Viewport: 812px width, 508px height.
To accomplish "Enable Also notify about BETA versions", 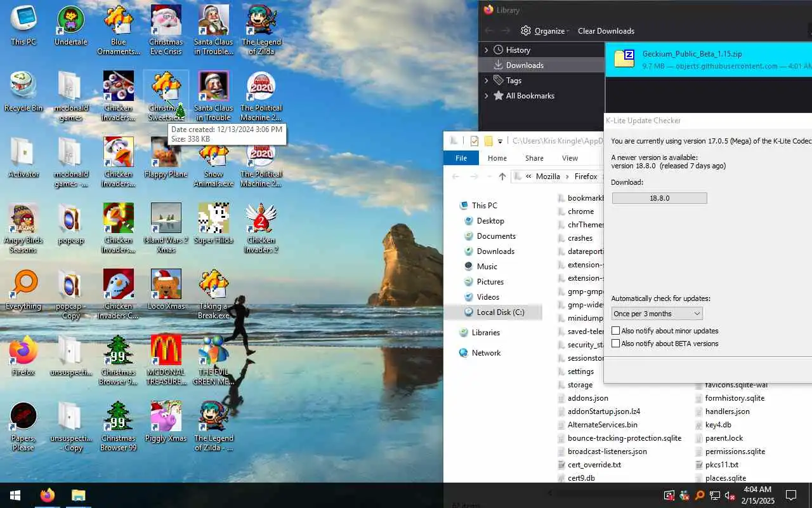I will click(x=615, y=344).
